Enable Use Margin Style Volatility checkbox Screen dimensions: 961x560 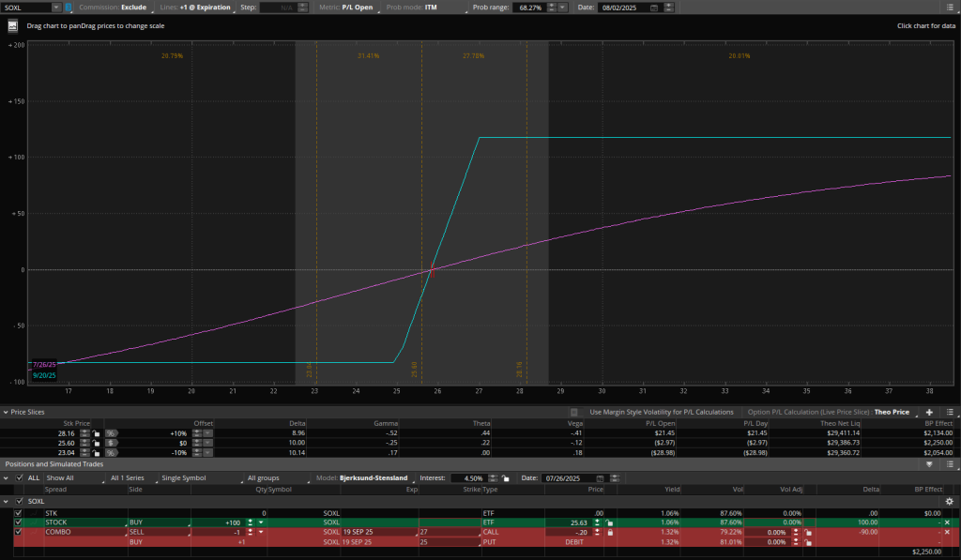click(x=574, y=412)
